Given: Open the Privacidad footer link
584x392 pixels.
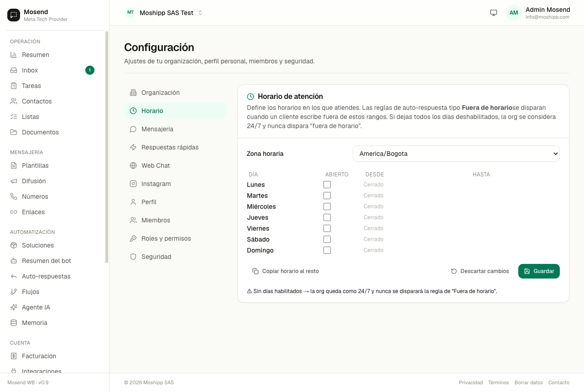Looking at the screenshot, I should pyautogui.click(x=471, y=382).
